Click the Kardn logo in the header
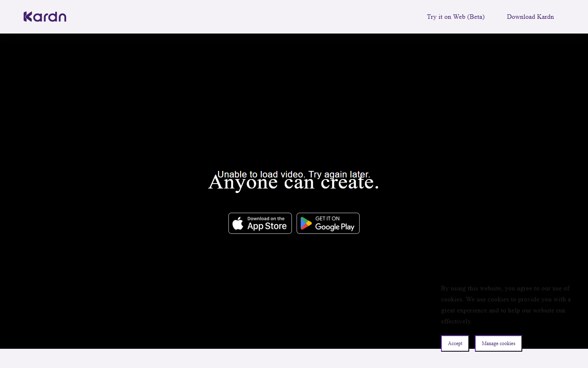588x368 pixels. [x=45, y=17]
